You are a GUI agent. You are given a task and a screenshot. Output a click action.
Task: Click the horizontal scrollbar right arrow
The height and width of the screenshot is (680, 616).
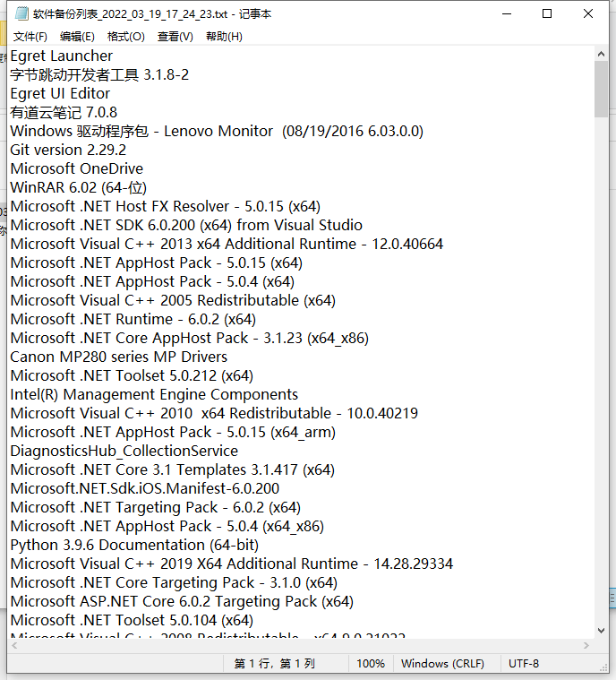586,645
